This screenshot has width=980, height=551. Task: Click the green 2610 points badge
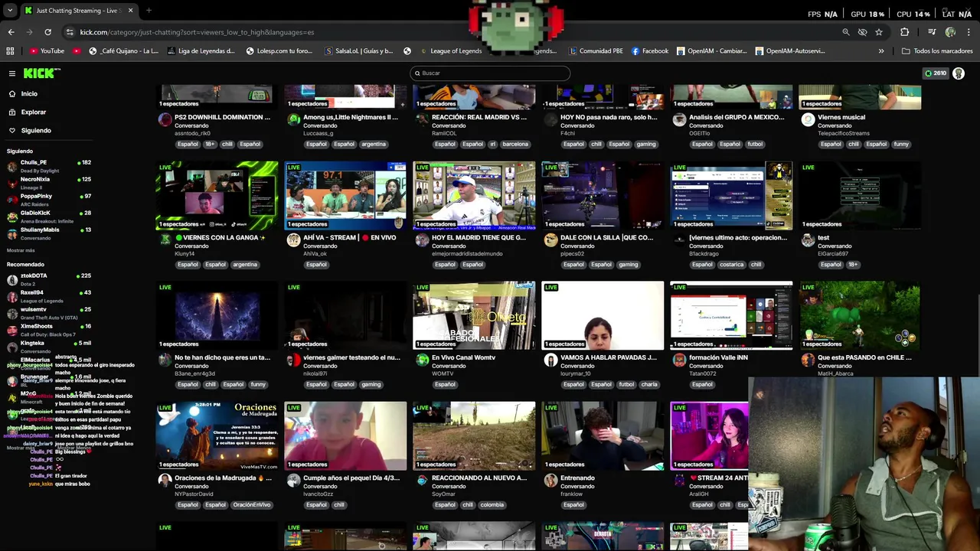click(x=936, y=73)
